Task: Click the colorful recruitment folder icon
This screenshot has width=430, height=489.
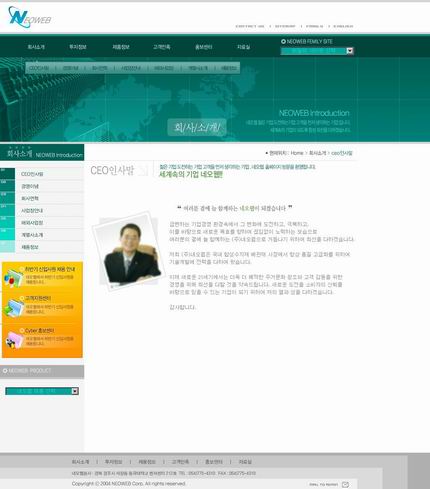Action: (x=13, y=278)
